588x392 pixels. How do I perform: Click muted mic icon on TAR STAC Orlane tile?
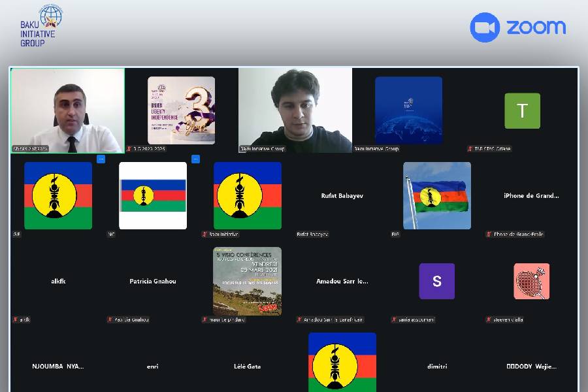[x=470, y=149]
